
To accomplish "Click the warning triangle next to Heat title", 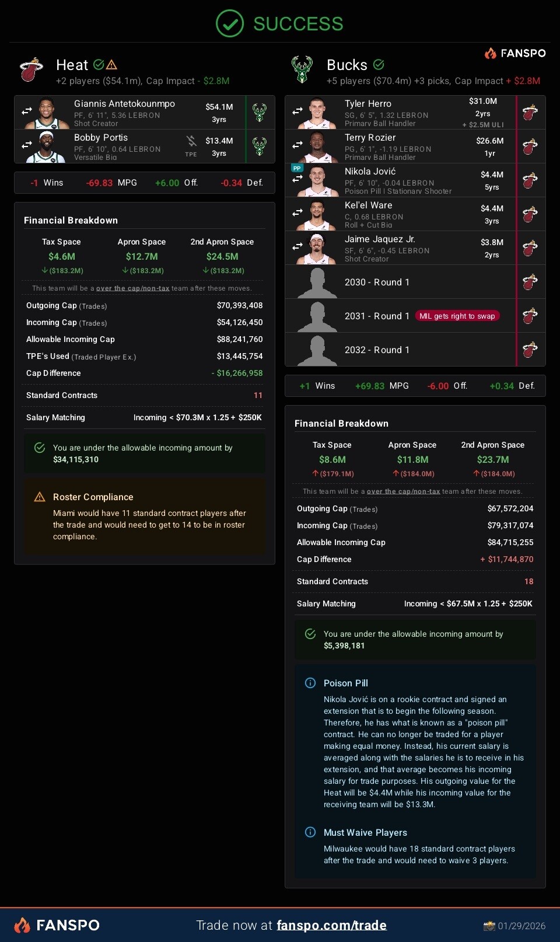I will (112, 64).
